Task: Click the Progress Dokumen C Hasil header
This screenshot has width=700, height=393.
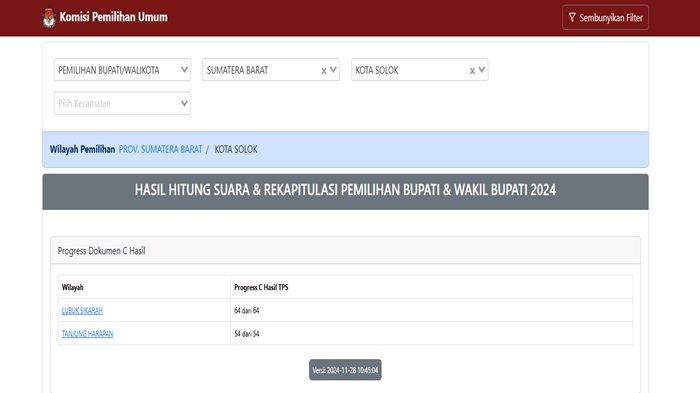Action: [x=101, y=251]
